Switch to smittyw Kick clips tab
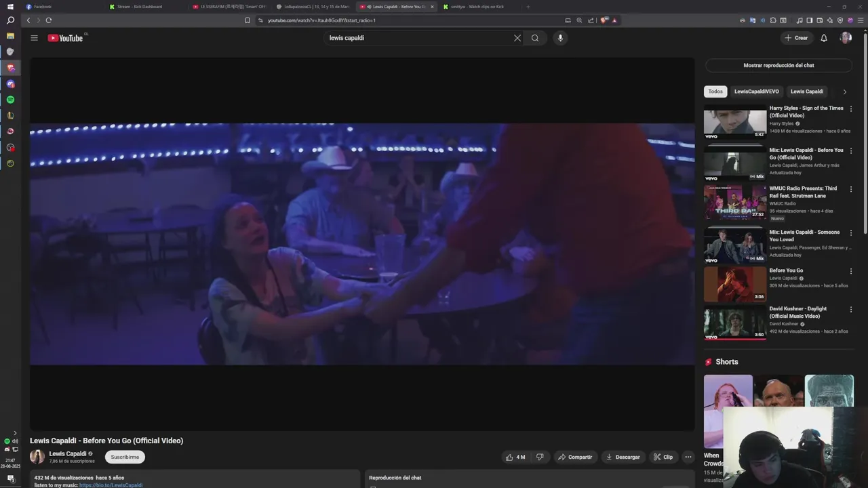This screenshot has width=868, height=488. coord(480,7)
